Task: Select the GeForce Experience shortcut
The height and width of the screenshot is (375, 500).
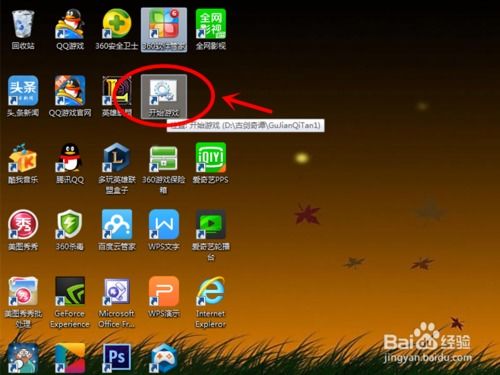Action: [70, 291]
